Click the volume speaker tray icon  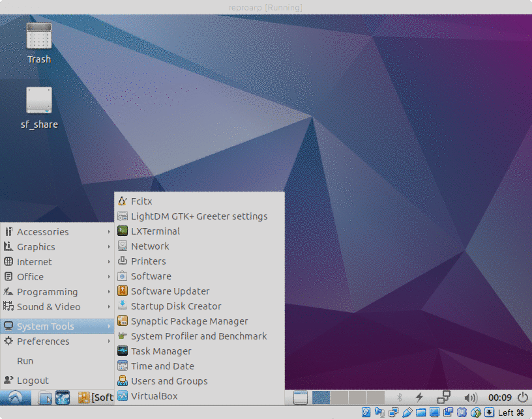coord(471,397)
